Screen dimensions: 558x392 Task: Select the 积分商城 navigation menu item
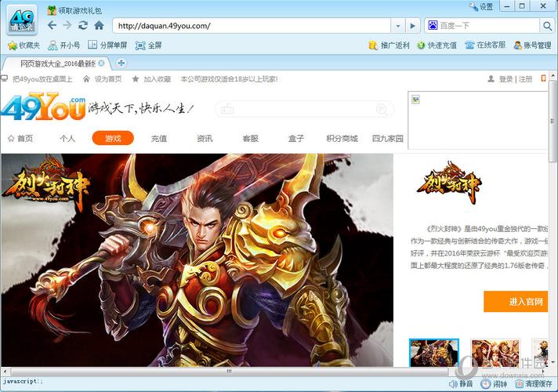tap(342, 138)
